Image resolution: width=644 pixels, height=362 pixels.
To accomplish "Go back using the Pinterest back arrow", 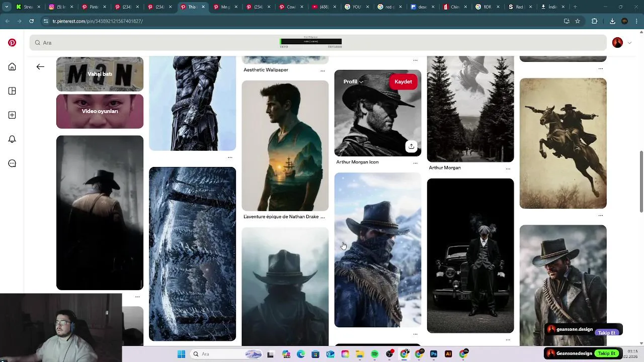I will point(40,67).
